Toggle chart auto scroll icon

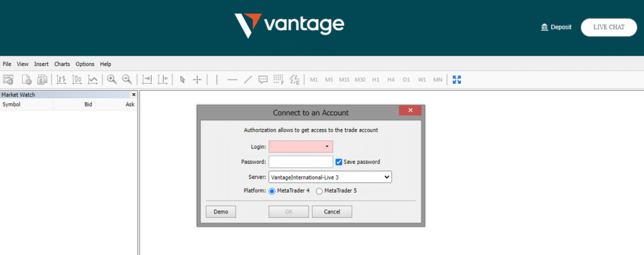[147, 79]
